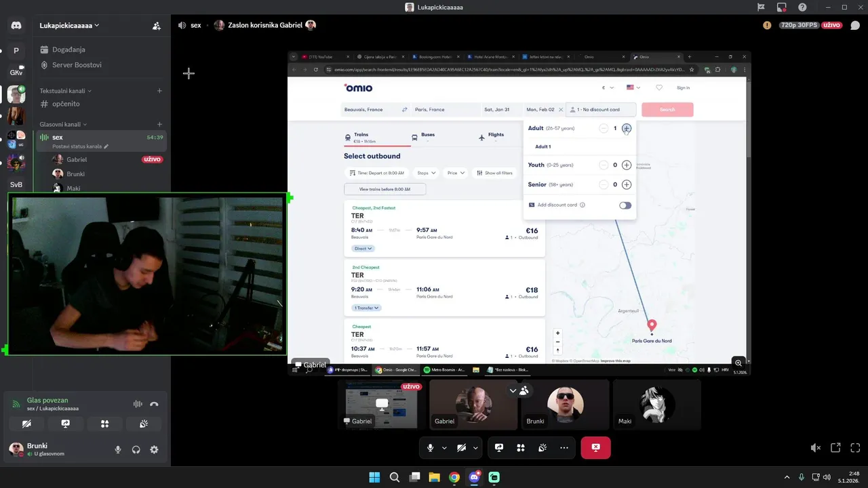Toggle deafen headphones in user panel
The height and width of the screenshot is (488, 868).
pyautogui.click(x=136, y=449)
